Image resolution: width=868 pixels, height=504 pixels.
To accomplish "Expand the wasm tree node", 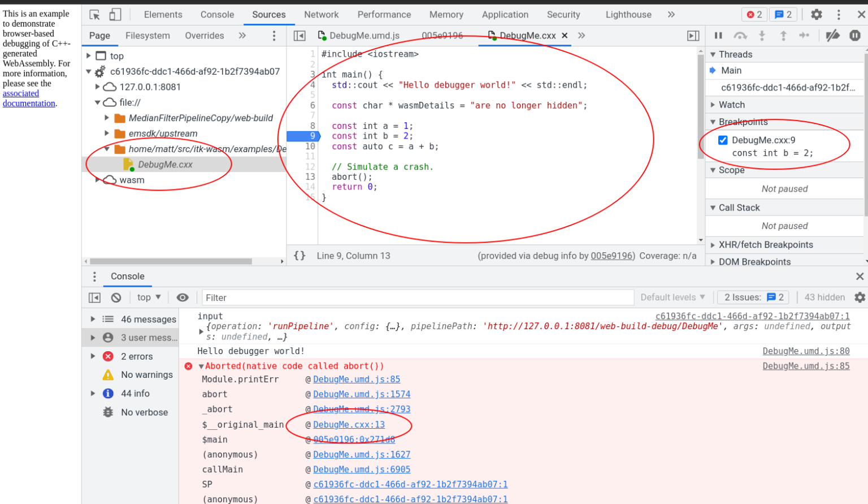I will point(98,180).
